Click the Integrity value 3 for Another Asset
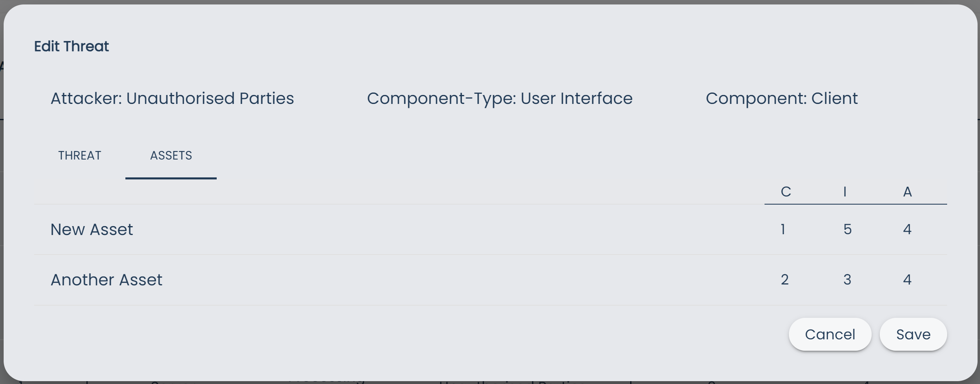The image size is (980, 384). tap(847, 279)
